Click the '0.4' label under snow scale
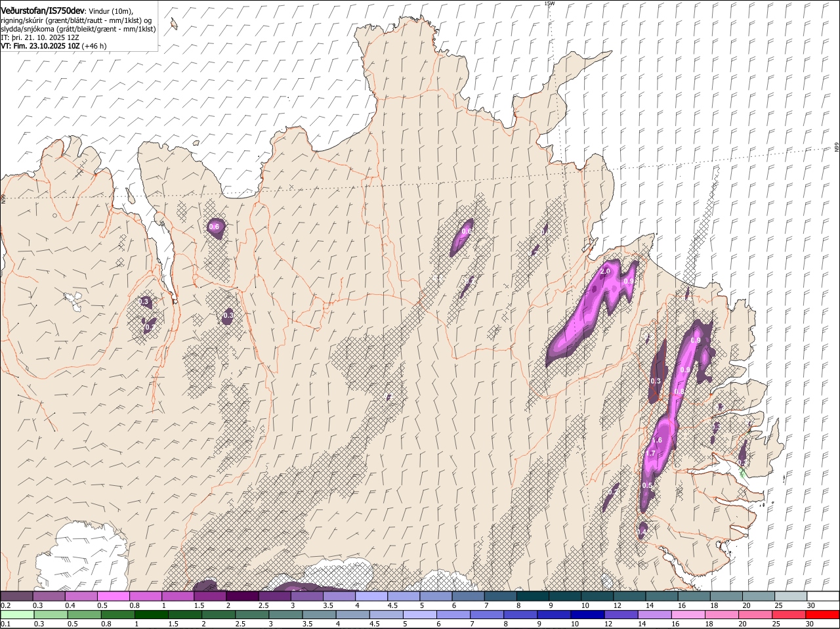The width and height of the screenshot is (840, 629). [x=70, y=605]
